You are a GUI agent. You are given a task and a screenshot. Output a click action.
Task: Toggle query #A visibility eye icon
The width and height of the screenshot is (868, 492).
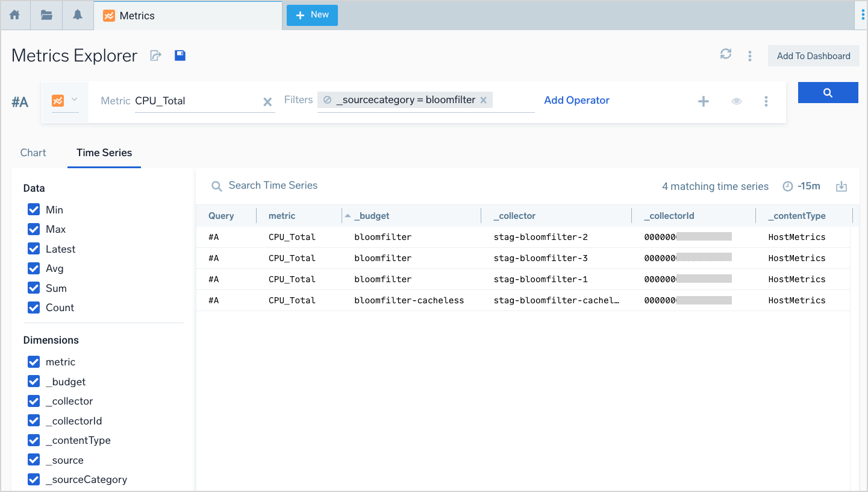tap(736, 101)
